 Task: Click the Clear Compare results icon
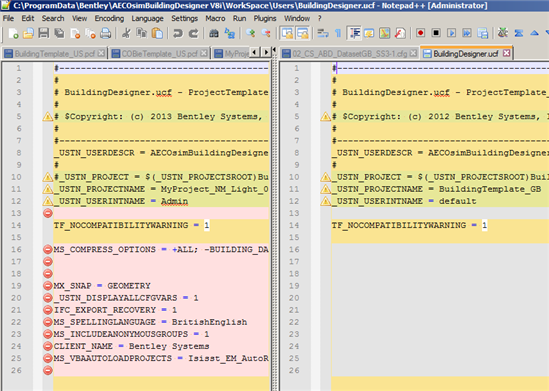click(x=519, y=33)
